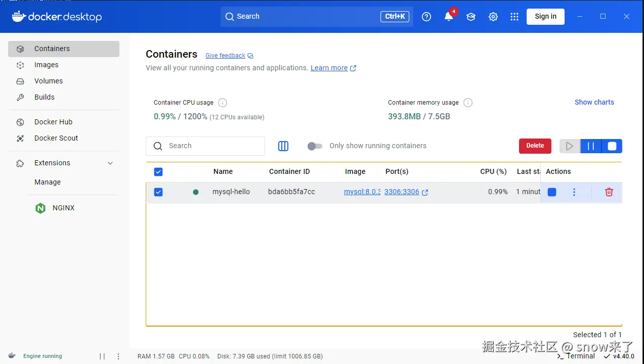
Task: Click the Containers CPU usage info icon
Action: click(223, 103)
